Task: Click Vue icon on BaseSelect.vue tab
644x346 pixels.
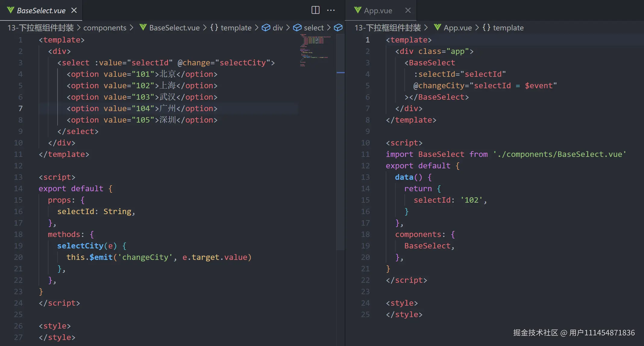Action: (x=11, y=10)
